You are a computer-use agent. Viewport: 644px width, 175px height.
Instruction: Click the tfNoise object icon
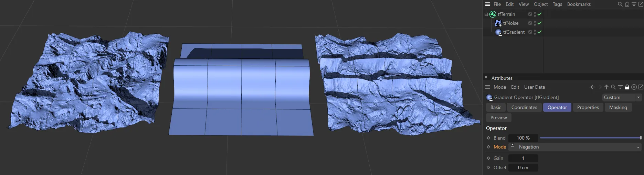click(498, 23)
